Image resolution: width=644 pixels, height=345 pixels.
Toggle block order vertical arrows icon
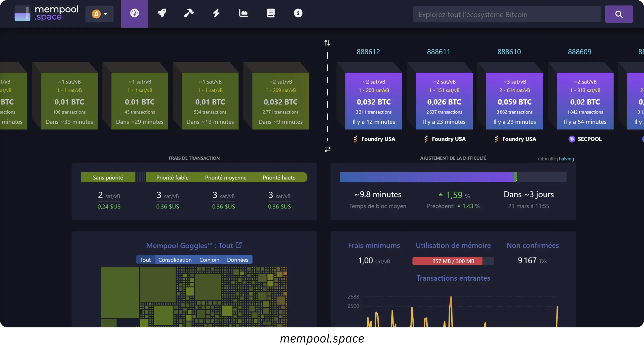pos(327,43)
